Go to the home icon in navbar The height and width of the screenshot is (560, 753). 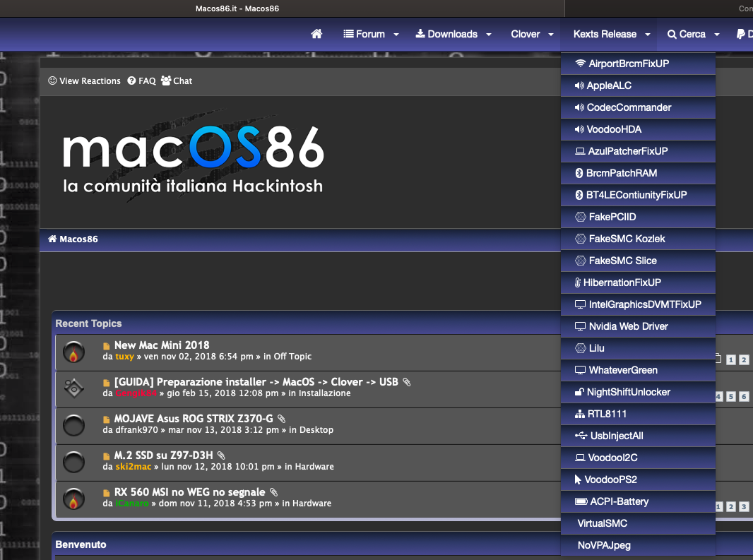[316, 34]
